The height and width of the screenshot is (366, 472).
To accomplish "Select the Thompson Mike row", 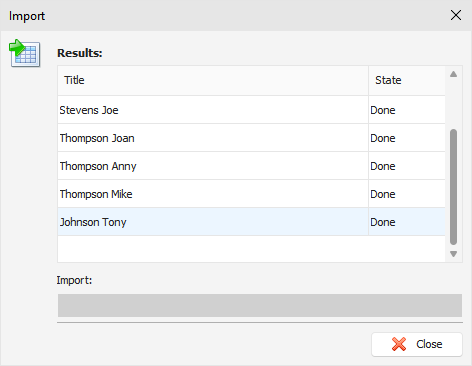I will click(251, 194).
